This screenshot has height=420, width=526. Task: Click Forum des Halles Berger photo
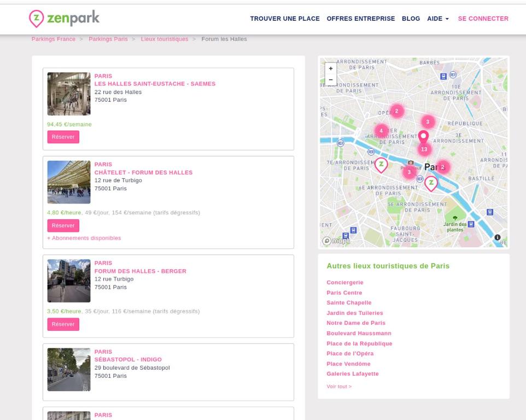point(69,281)
